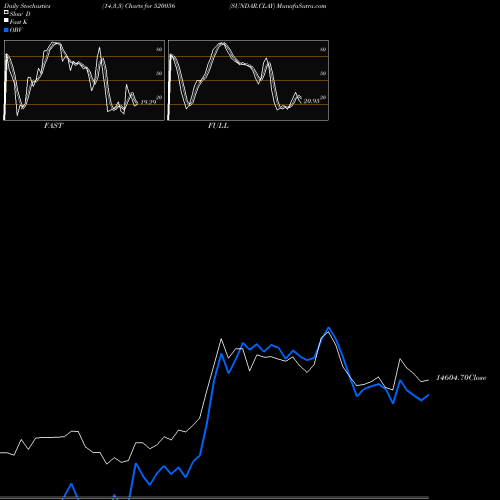Select the 'Daily Stochastics' title text
Viewport: 500px width, 500px height.
(27, 6)
